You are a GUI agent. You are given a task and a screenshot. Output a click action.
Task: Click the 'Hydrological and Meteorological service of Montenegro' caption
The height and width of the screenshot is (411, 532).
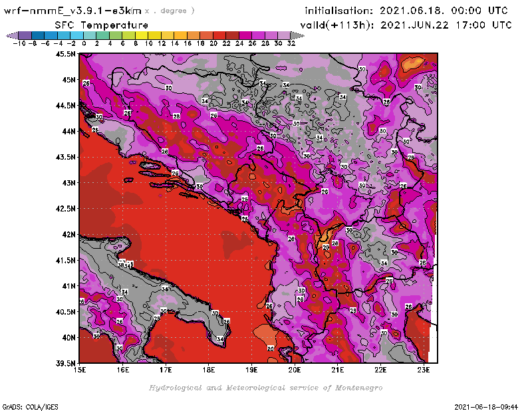pos(265,388)
